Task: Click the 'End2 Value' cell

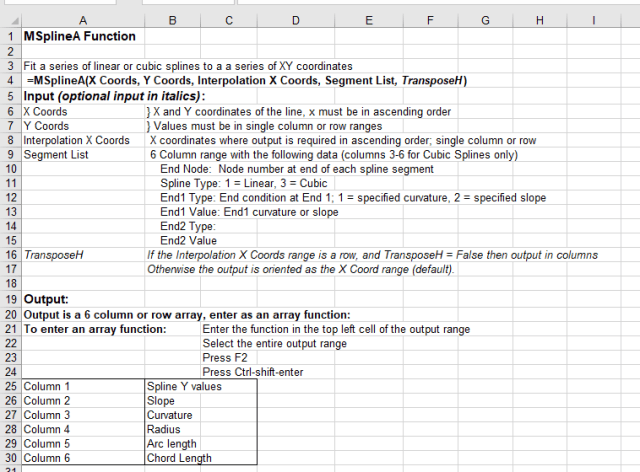Action: pos(188,240)
